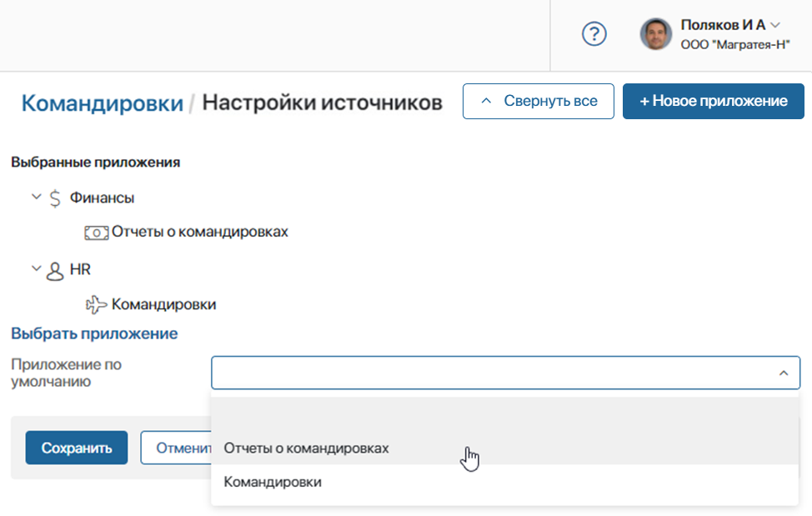Open the help question mark icon
Screen dimensions: 812x516
click(594, 34)
